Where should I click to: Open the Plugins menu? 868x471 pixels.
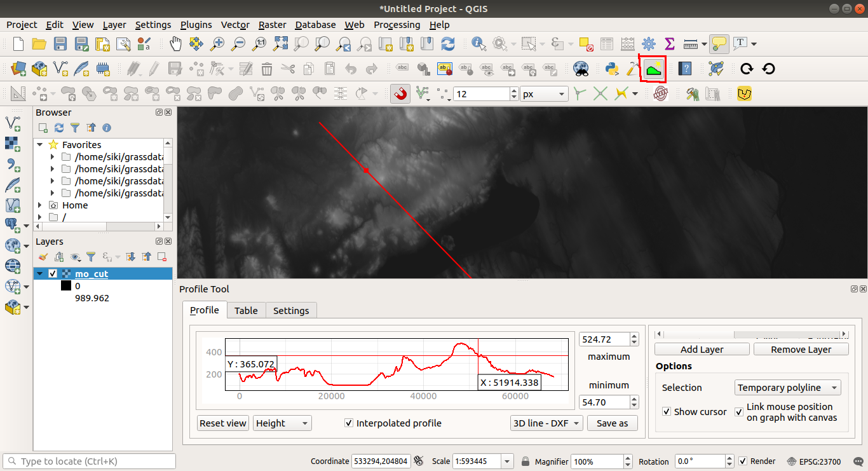pyautogui.click(x=196, y=25)
